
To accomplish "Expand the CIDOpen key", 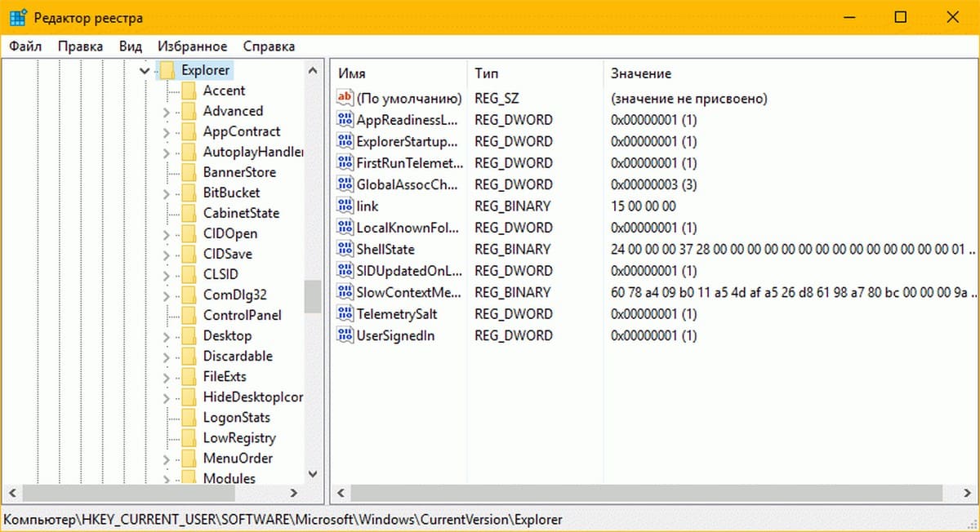I will coord(166,234).
